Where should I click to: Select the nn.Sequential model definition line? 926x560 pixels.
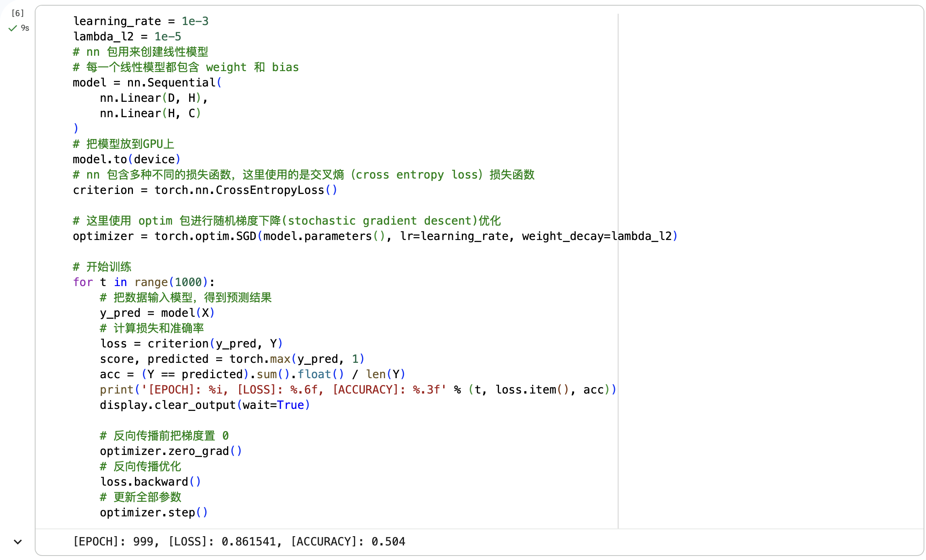coord(147,82)
